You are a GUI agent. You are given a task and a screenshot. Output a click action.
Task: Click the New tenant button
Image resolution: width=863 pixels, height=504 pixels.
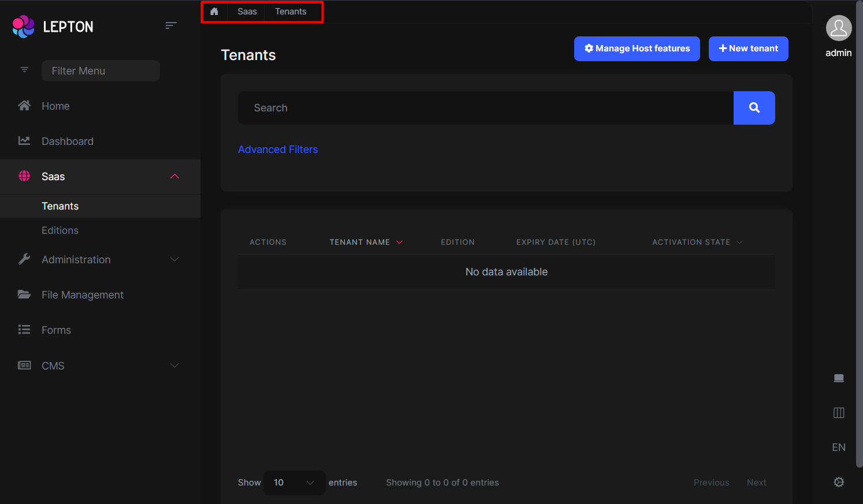[x=749, y=49]
